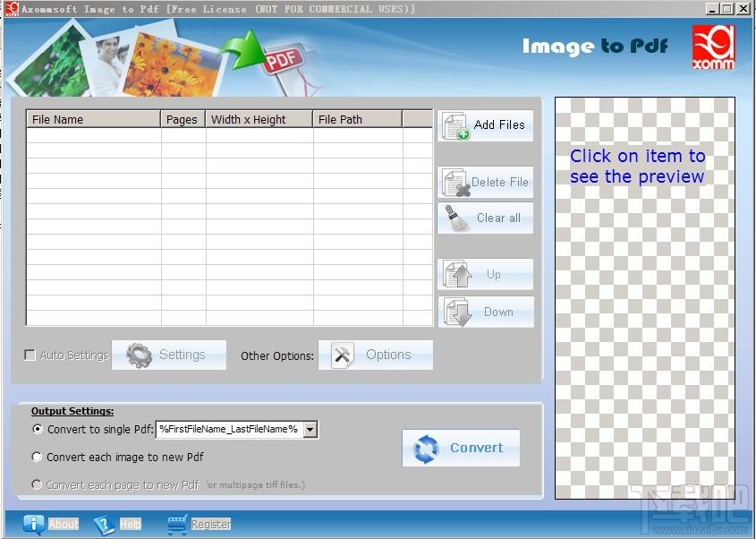Click the Clear all broom icon
756x539 pixels.
[x=455, y=218]
